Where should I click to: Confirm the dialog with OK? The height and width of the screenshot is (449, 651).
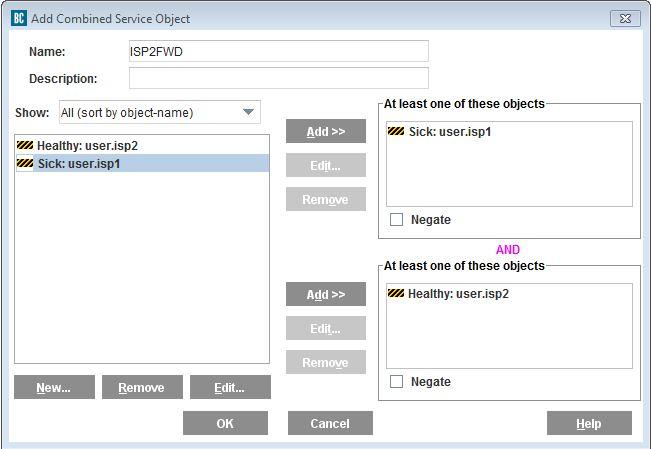point(225,423)
